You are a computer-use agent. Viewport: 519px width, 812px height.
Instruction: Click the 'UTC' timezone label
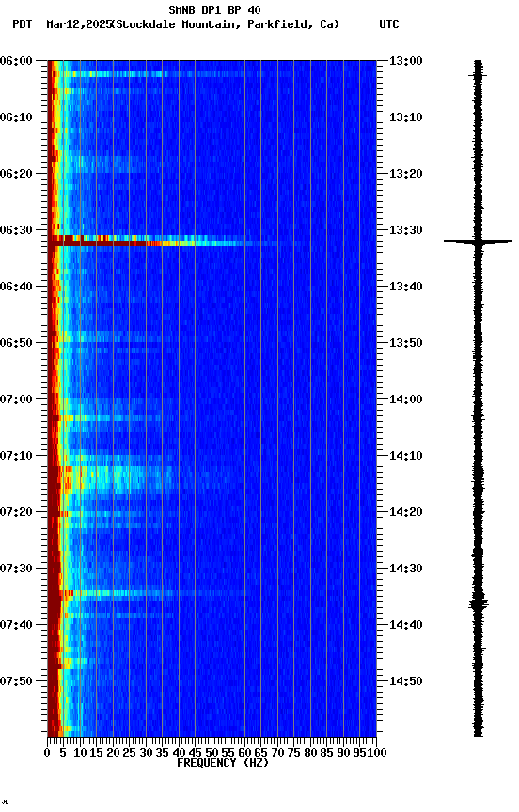pyautogui.click(x=389, y=24)
